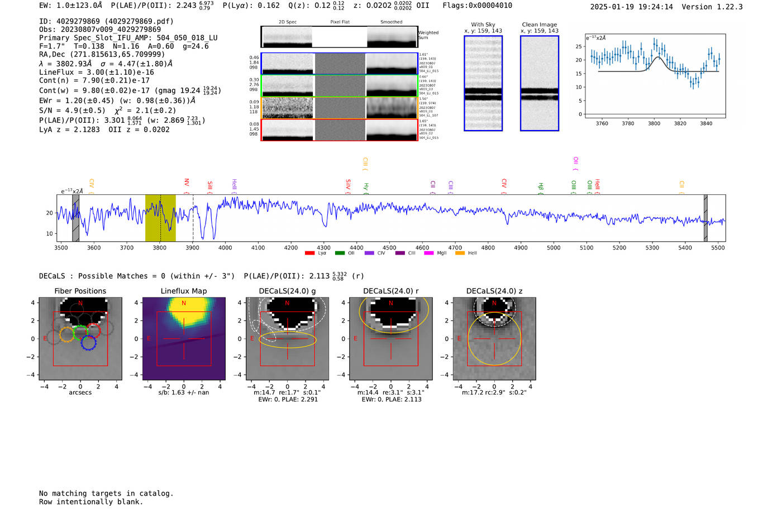
Task: Select the green-bordered 2D spectrum row
Action: [x=339, y=86]
